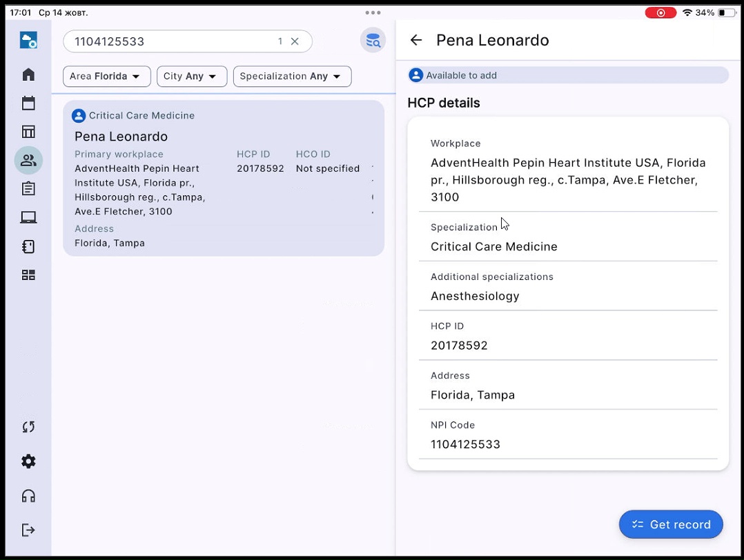The image size is (744, 560).
Task: Click Not specified HCO ID in result card
Action: (327, 169)
